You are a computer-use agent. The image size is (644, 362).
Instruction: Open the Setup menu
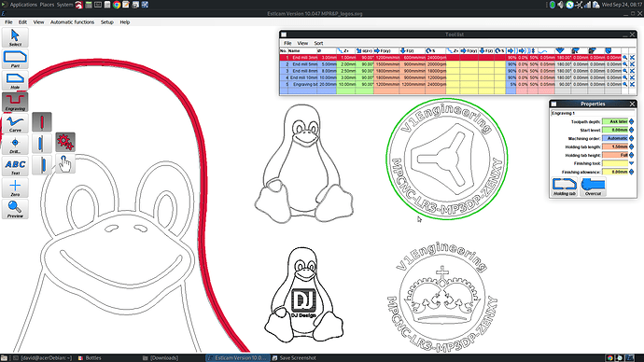[x=106, y=22]
